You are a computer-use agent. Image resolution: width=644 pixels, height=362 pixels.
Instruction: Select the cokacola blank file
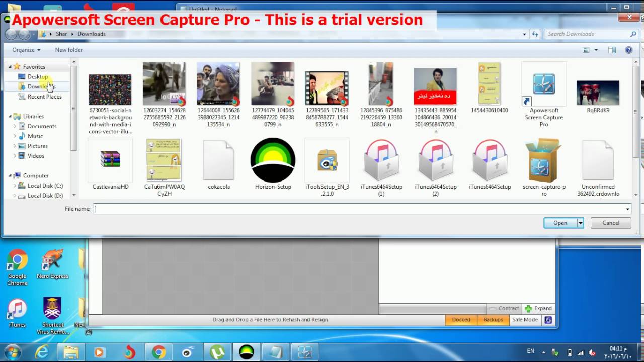[x=219, y=164]
